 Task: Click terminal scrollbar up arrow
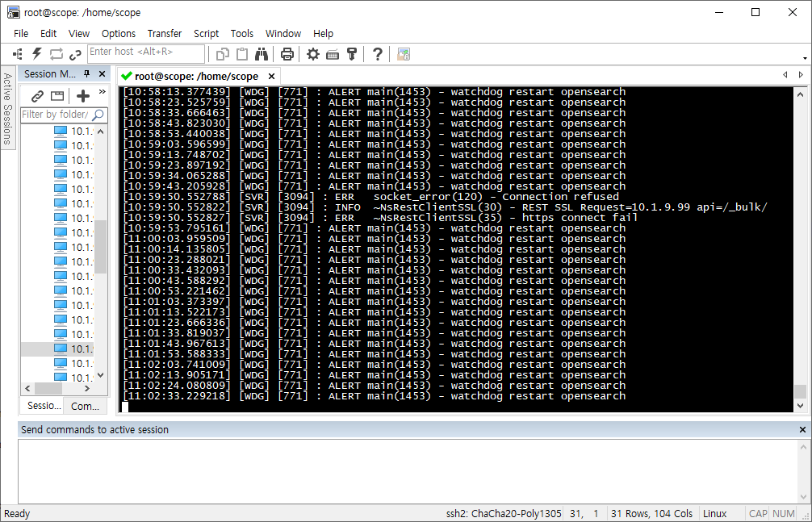[x=800, y=94]
